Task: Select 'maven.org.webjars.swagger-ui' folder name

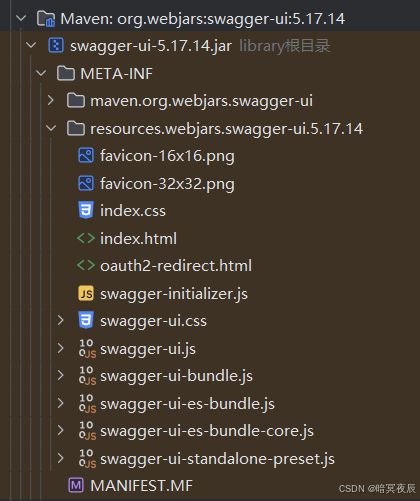Action: 201,101
